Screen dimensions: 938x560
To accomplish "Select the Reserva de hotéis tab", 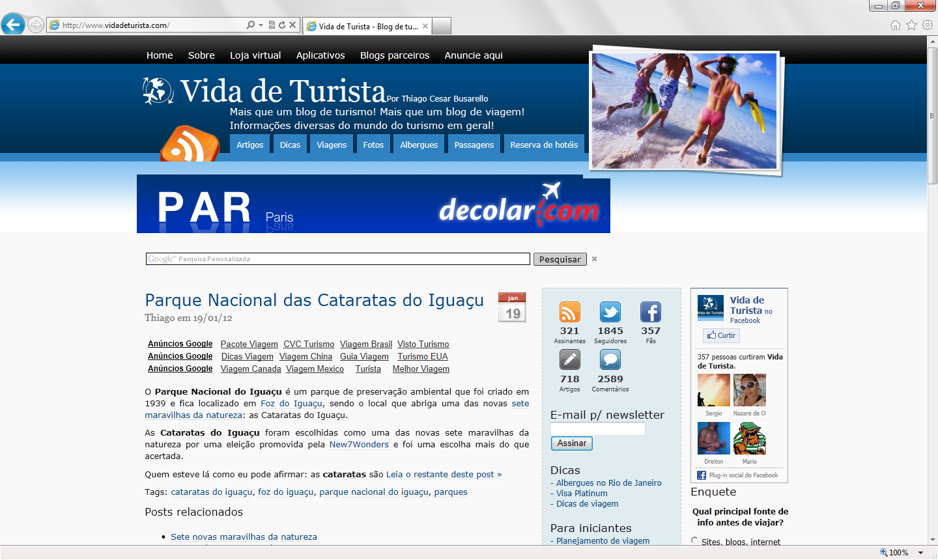I will [x=544, y=145].
